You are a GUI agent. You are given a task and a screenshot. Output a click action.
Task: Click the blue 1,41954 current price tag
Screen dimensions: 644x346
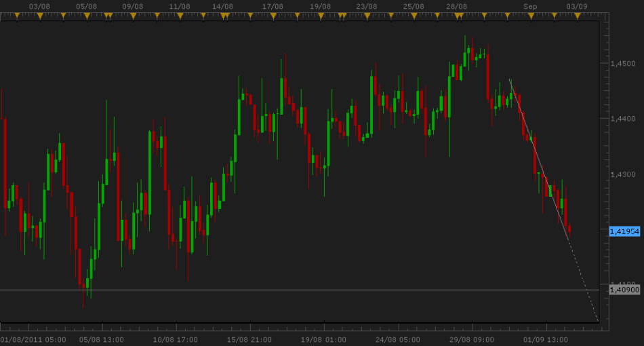[624, 231]
